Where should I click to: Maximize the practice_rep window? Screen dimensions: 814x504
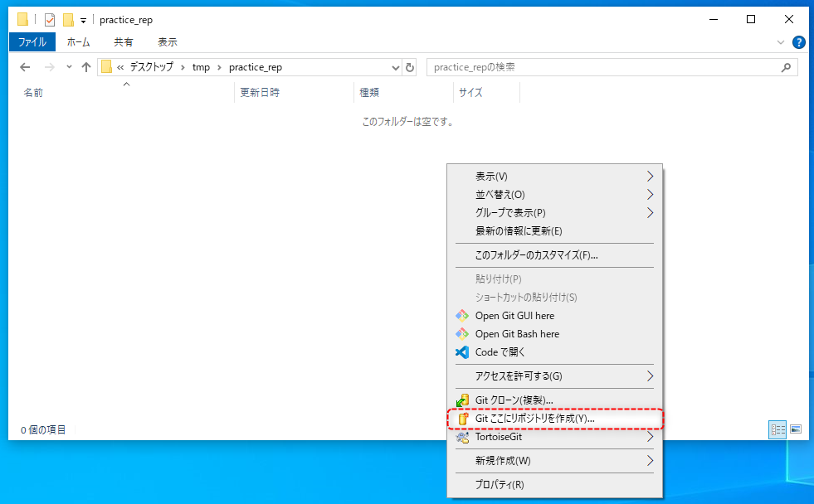751,20
